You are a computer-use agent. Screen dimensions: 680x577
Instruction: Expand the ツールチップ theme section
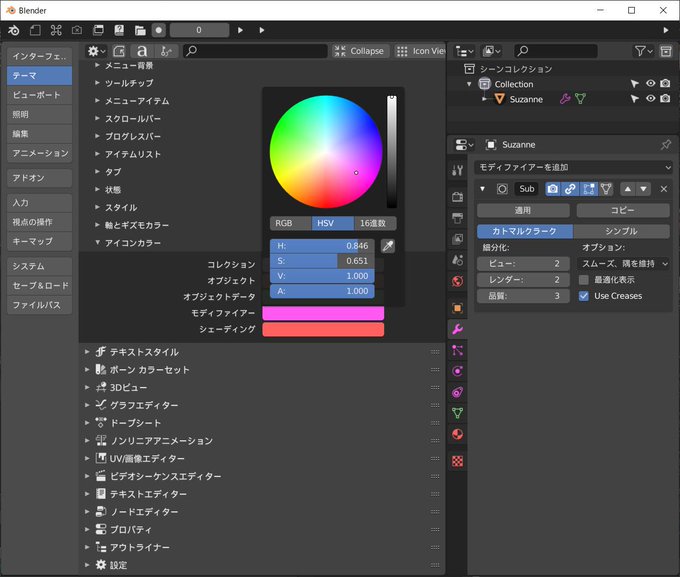97,82
